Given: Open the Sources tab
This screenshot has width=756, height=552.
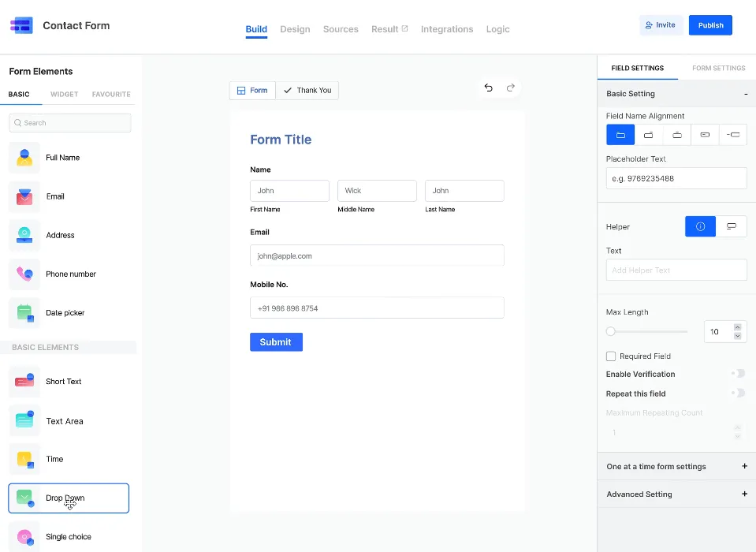Looking at the screenshot, I should pos(341,29).
